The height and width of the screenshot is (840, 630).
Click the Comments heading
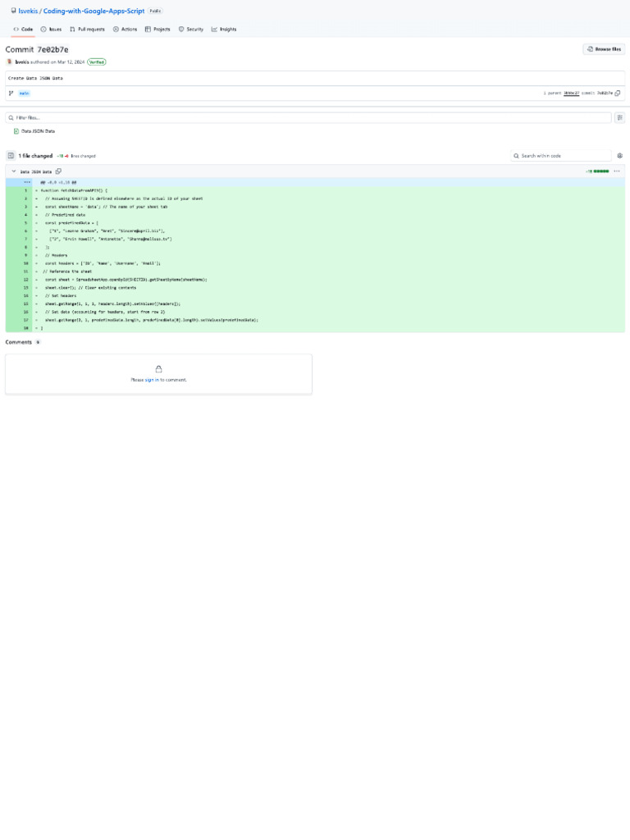(x=19, y=342)
